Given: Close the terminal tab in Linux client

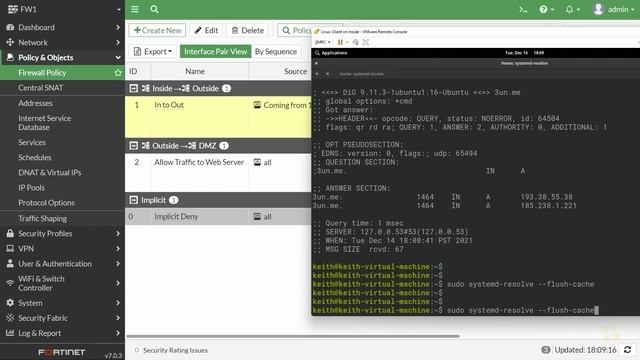Looking at the screenshot, I should point(328,74).
